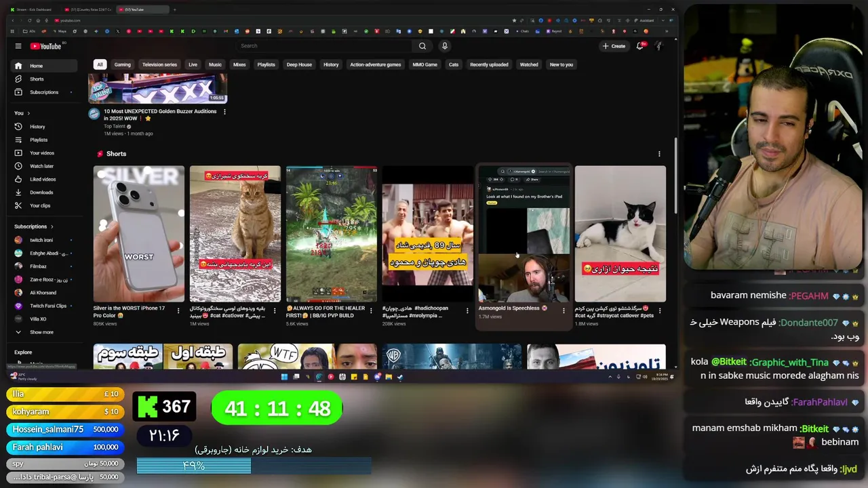Open taskbar clock and date
The width and height of the screenshot is (868, 488).
(x=660, y=377)
